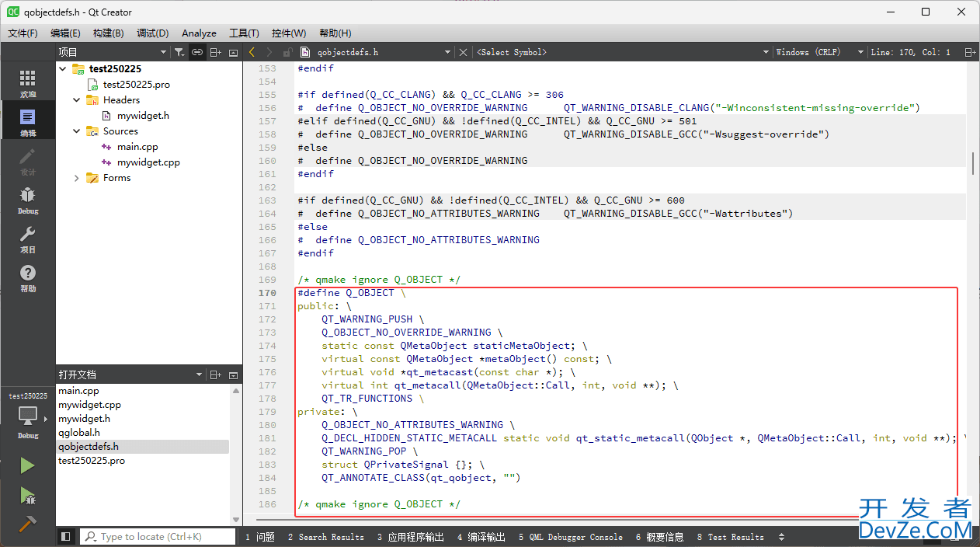Close the project side panel
980x547 pixels.
(233, 52)
